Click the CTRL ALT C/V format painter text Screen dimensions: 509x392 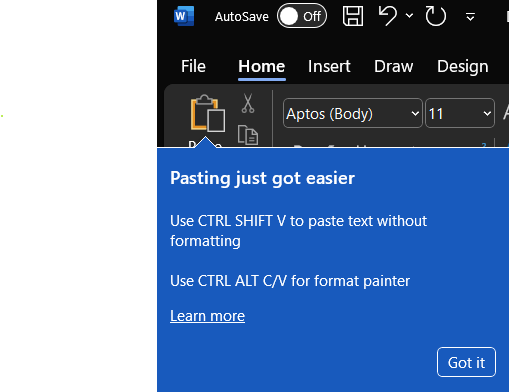(x=290, y=281)
